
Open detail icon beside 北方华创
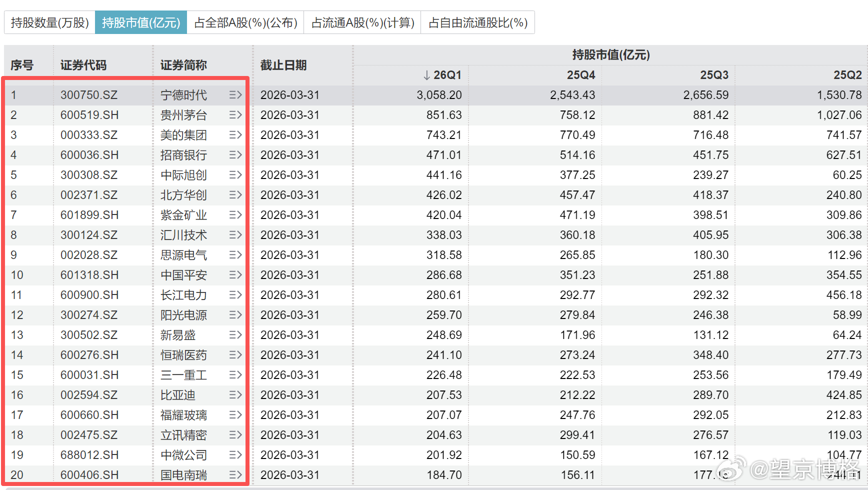(x=235, y=195)
